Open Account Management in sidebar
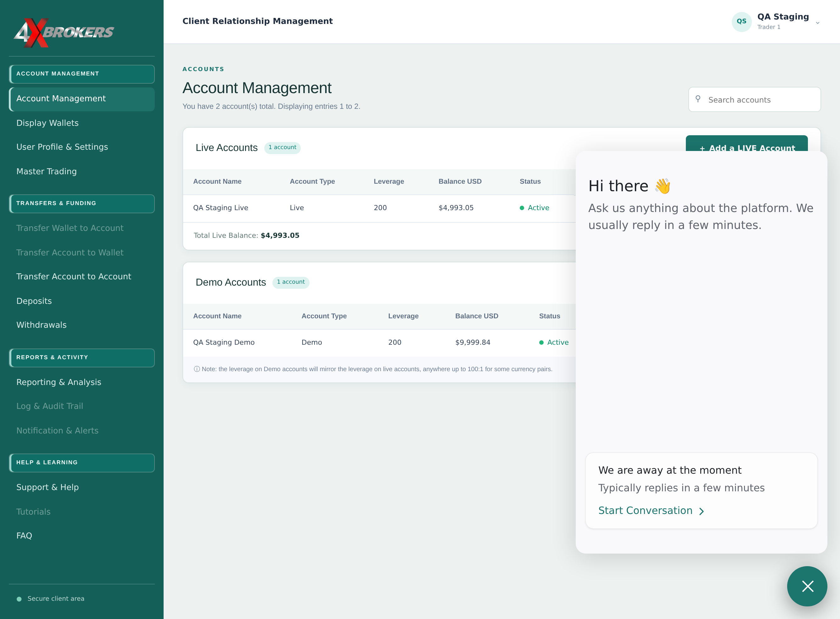This screenshot has width=840, height=619. (x=82, y=99)
